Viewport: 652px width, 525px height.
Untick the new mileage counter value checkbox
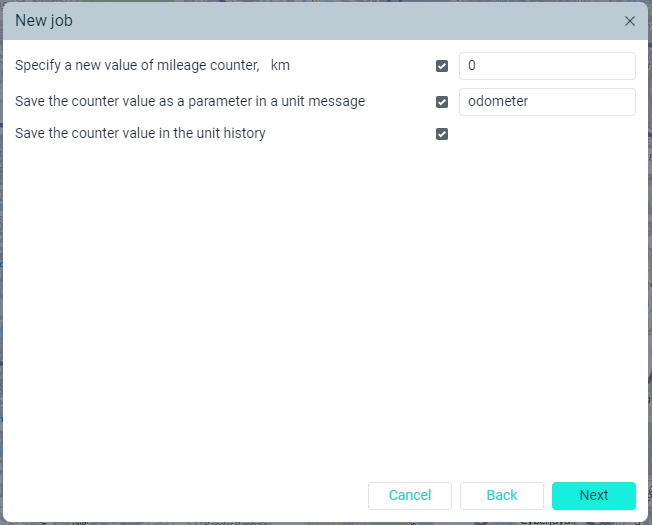click(x=442, y=66)
